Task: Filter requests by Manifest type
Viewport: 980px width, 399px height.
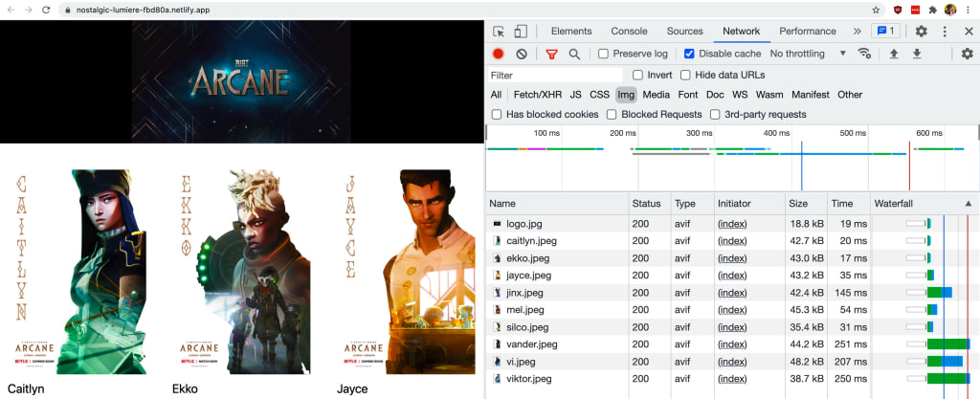Action: pyautogui.click(x=811, y=95)
